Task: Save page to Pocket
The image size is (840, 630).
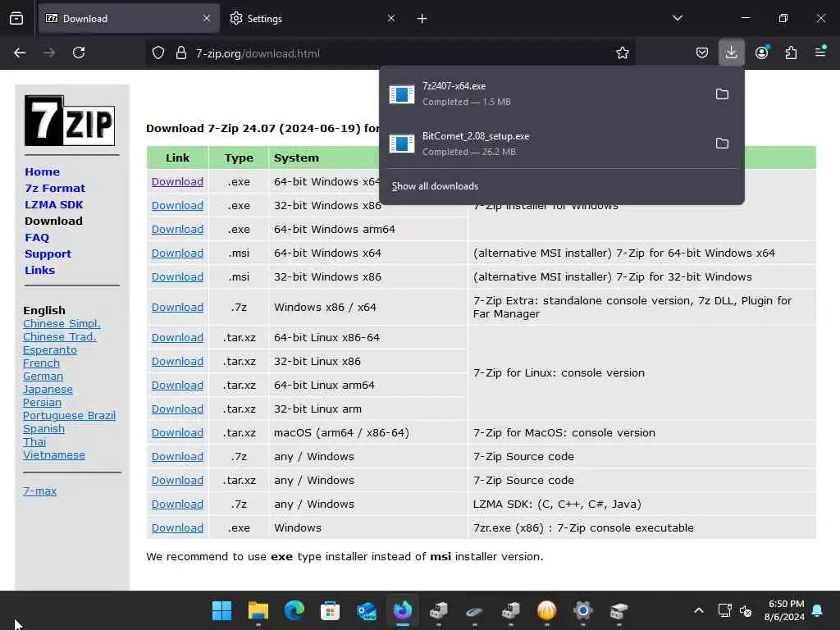Action: [x=702, y=52]
